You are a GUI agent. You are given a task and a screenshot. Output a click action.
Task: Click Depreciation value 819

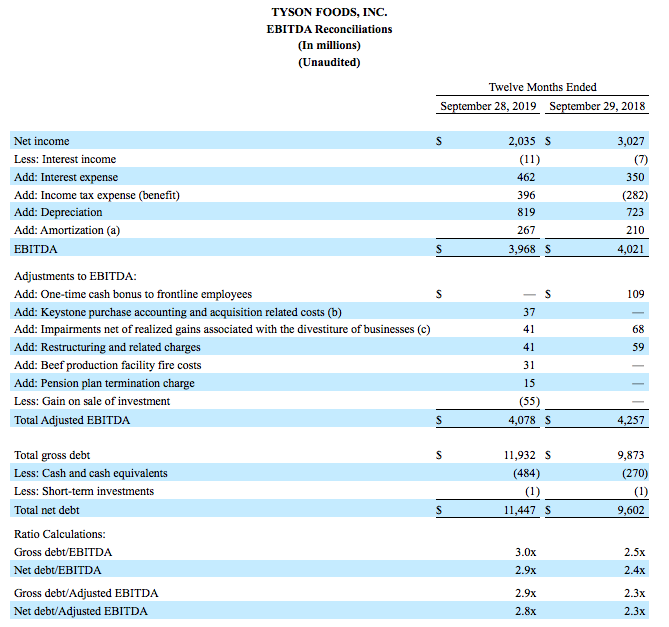pyautogui.click(x=526, y=212)
